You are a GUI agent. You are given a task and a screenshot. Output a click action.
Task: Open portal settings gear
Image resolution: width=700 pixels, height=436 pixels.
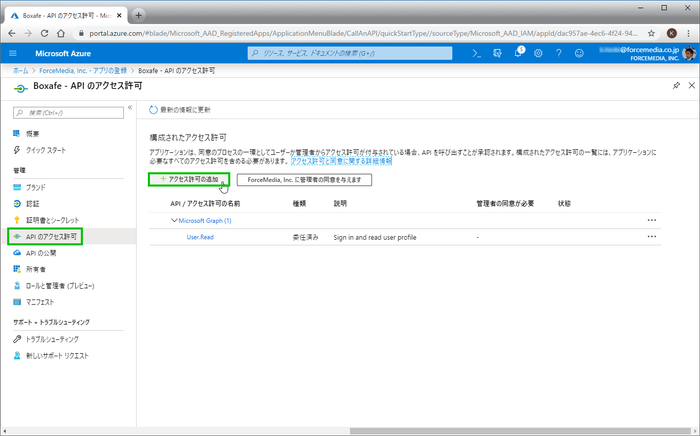(538, 54)
